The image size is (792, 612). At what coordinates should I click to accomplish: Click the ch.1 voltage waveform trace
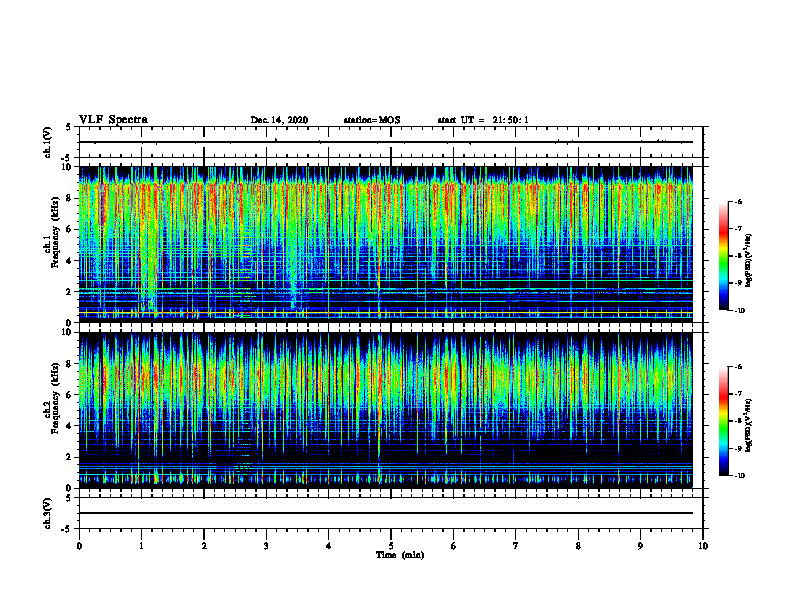click(x=385, y=142)
